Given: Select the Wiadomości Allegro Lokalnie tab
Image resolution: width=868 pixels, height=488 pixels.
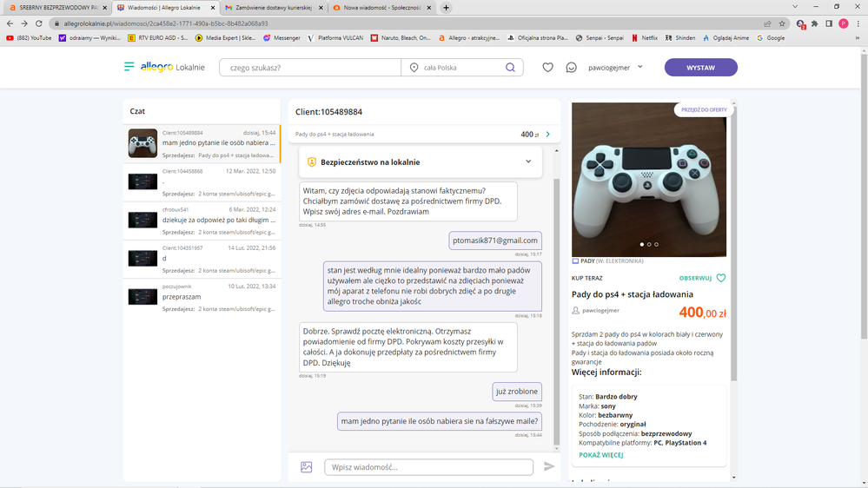Looking at the screenshot, I should point(164,8).
